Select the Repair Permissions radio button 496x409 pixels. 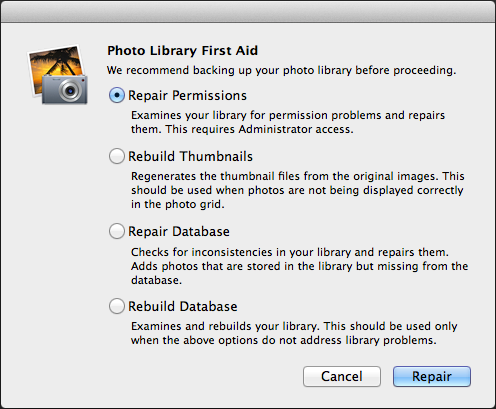117,95
